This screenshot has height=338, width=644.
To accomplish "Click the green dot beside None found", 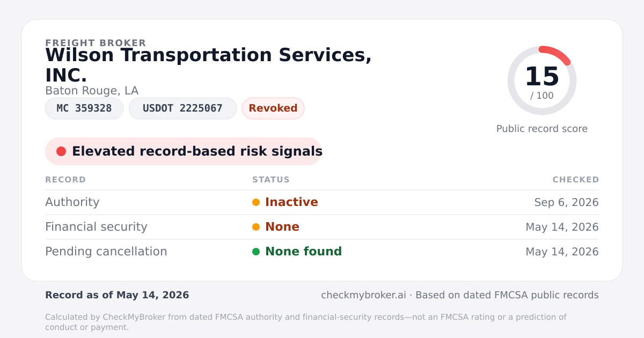I will pos(256,252).
